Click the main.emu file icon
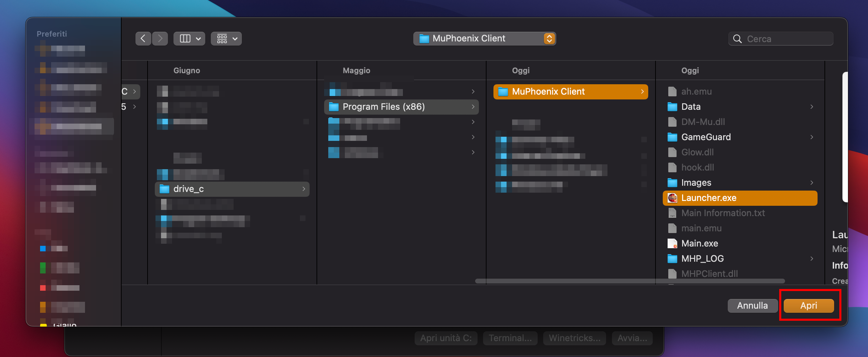 tap(672, 228)
